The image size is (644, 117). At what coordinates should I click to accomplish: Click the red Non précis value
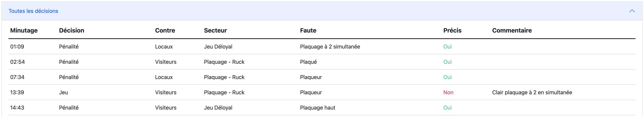click(448, 92)
